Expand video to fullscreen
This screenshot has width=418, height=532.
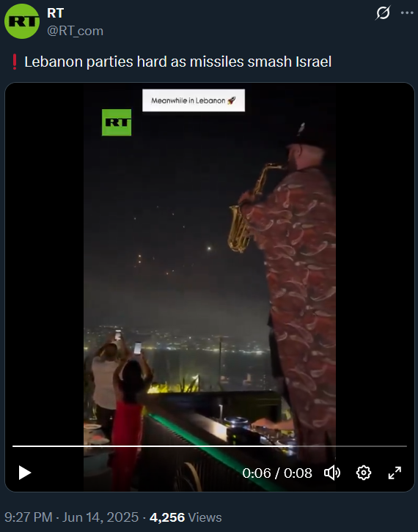(x=395, y=473)
